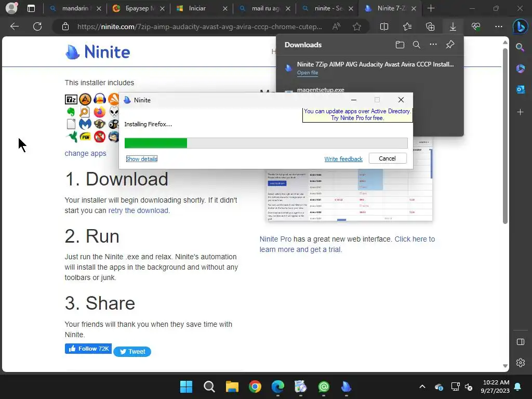Click Try Ninite Pro for free banner
Image resolution: width=532 pixels, height=399 pixels.
[357, 115]
